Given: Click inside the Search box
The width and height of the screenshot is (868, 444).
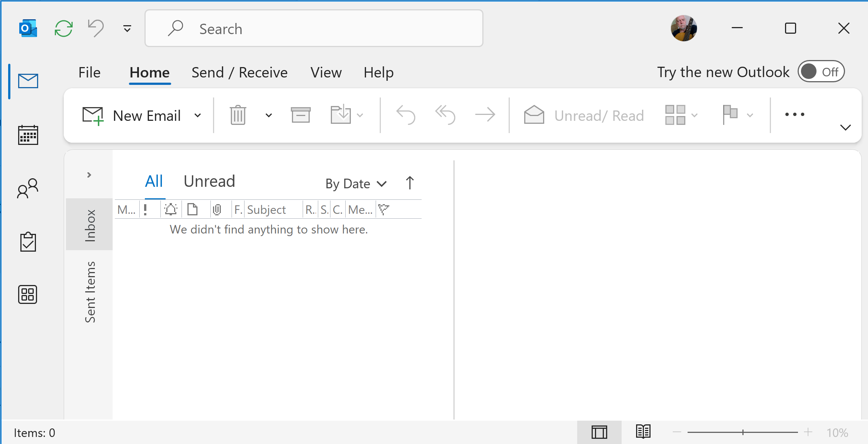Looking at the screenshot, I should coord(313,28).
